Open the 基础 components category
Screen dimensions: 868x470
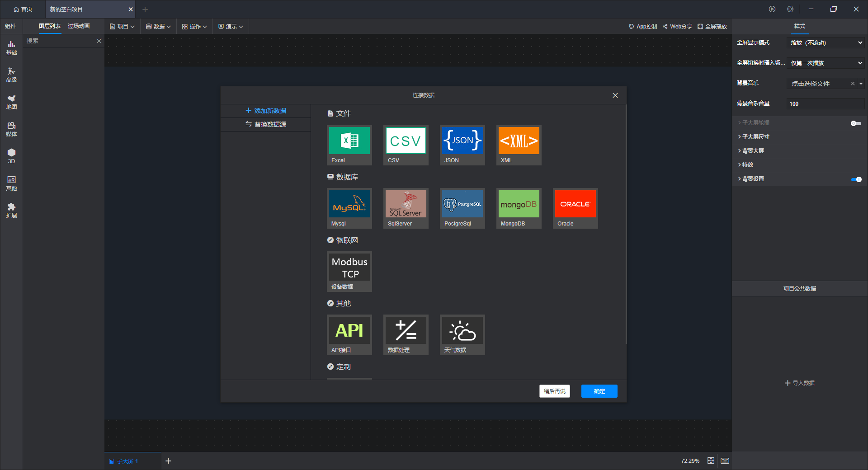[11, 48]
